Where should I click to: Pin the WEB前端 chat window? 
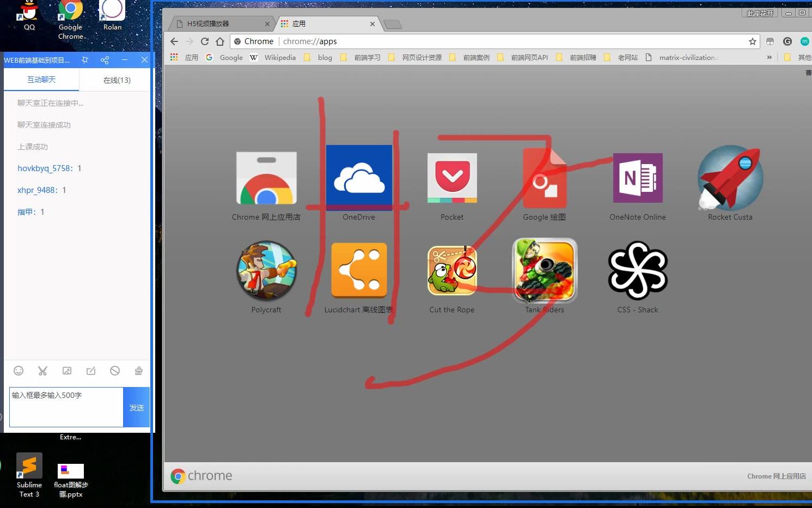[85, 60]
